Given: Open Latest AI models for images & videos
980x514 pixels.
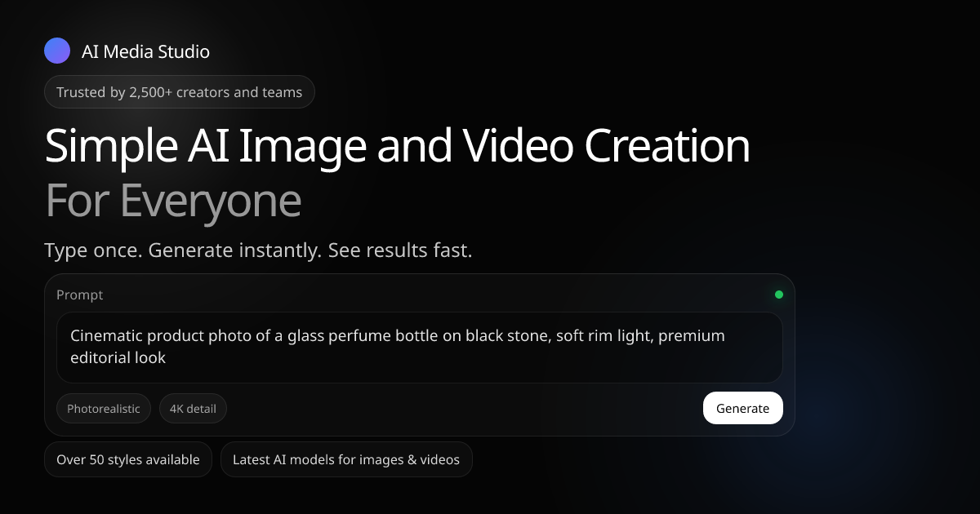Looking at the screenshot, I should tap(345, 459).
